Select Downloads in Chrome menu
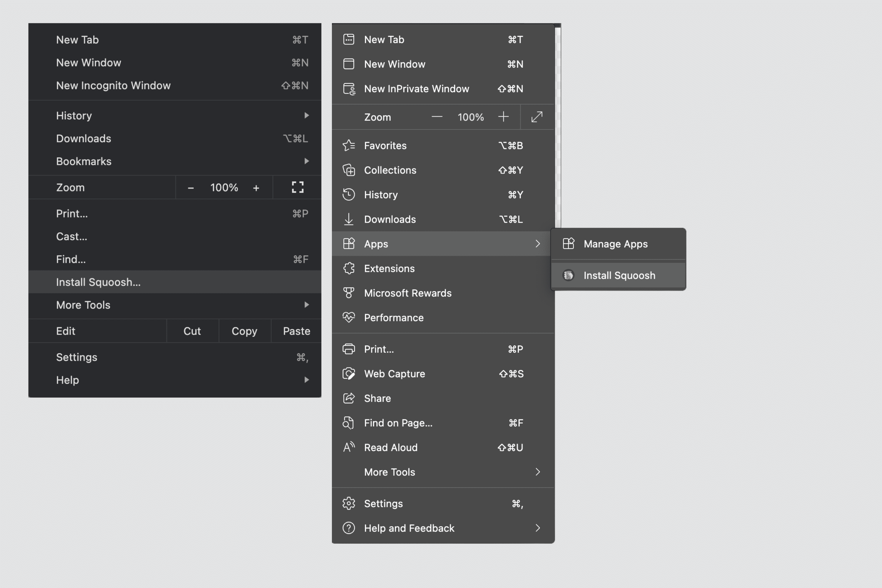 tap(83, 138)
